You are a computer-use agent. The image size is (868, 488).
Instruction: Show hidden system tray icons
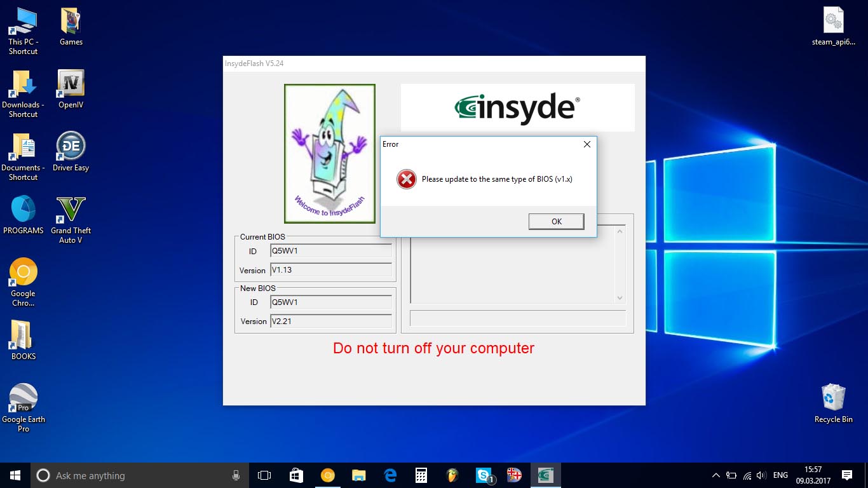(x=716, y=475)
